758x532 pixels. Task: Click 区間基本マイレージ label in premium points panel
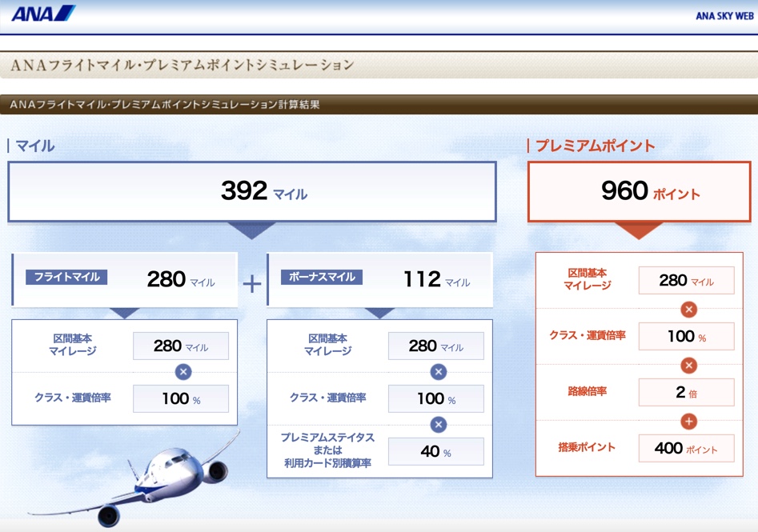[x=587, y=279]
